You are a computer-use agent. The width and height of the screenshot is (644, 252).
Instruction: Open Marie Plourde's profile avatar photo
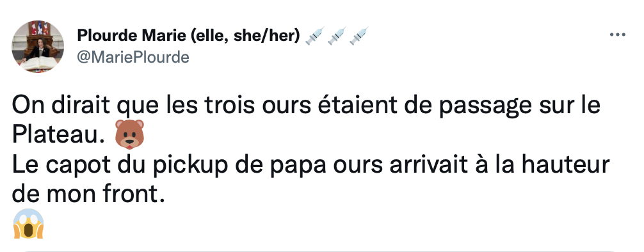click(x=37, y=47)
